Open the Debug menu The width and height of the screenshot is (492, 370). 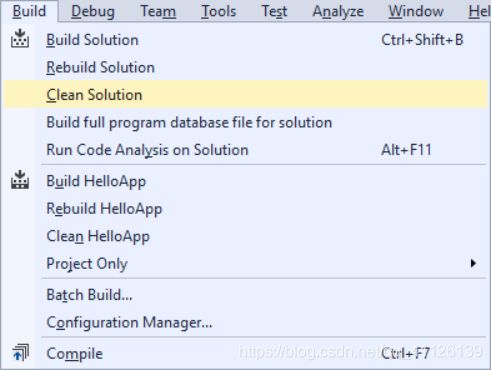tap(93, 11)
